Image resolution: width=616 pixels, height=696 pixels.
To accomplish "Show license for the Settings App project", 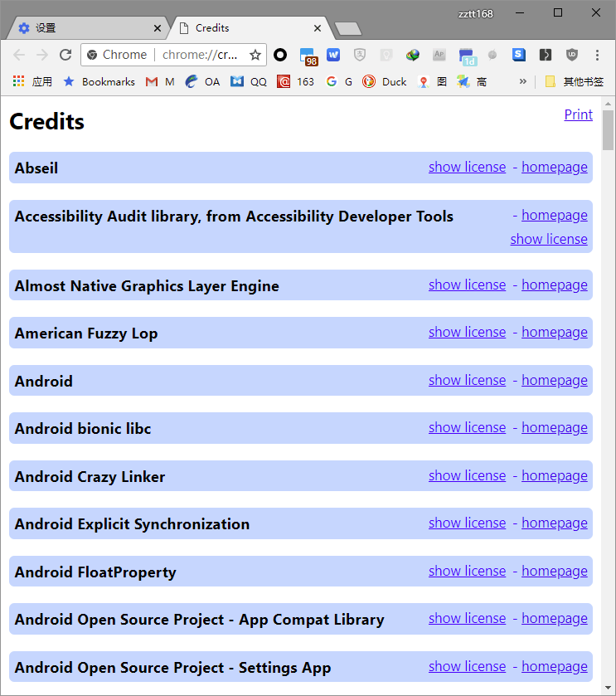I will coord(467,666).
